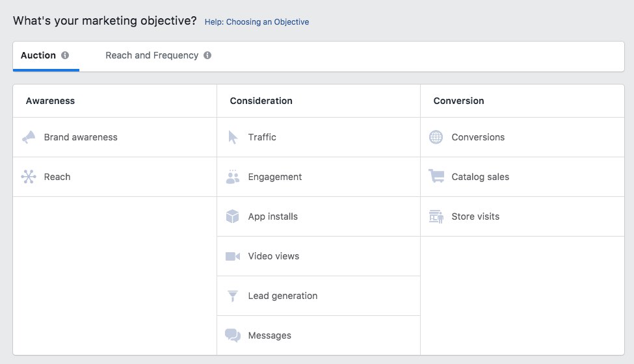The height and width of the screenshot is (364, 634).
Task: Open Help: Choosing an Objective link
Action: pos(257,22)
